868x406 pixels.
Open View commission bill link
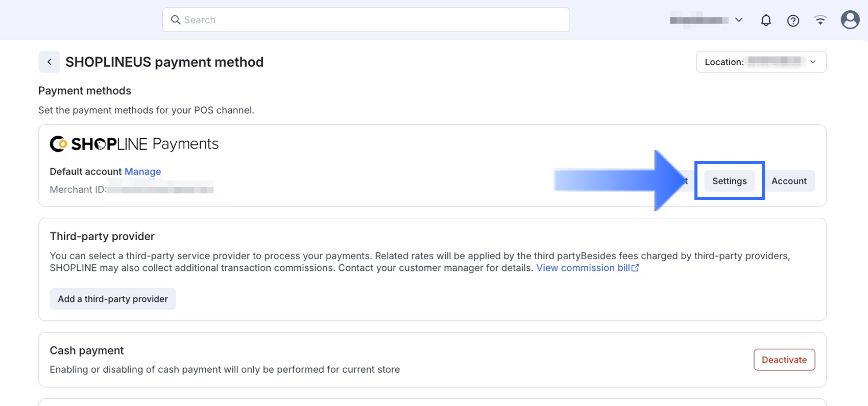tap(583, 268)
